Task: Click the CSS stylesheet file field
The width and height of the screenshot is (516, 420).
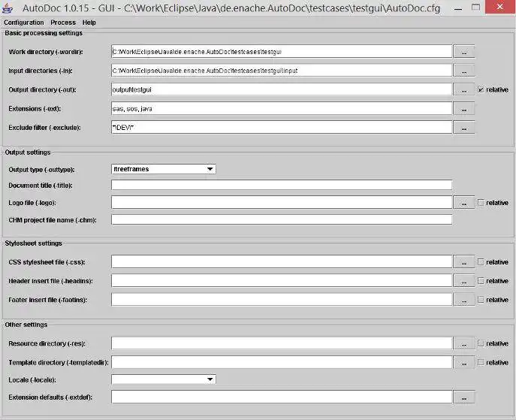Action: click(x=282, y=262)
